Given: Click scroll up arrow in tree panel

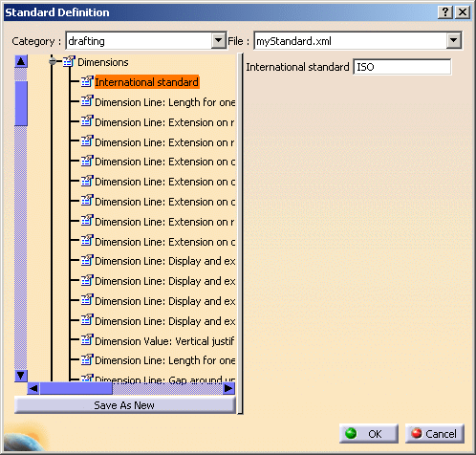Looking at the screenshot, I should coord(21,61).
